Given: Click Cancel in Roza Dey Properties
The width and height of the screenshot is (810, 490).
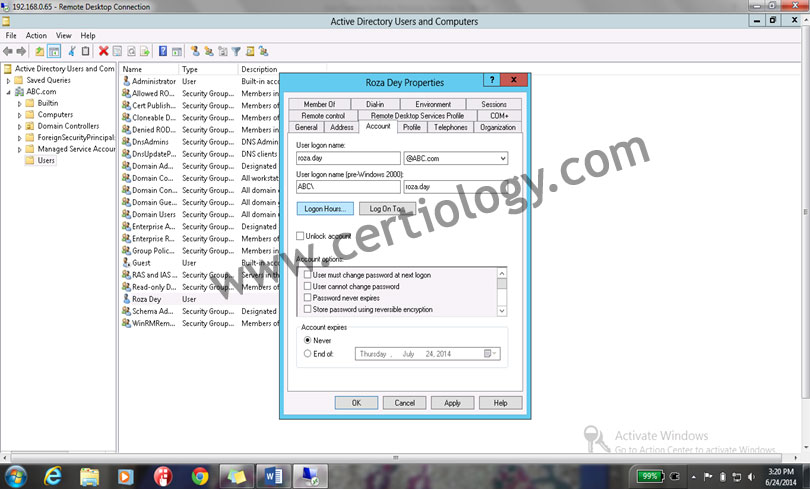Looking at the screenshot, I should click(x=404, y=403).
